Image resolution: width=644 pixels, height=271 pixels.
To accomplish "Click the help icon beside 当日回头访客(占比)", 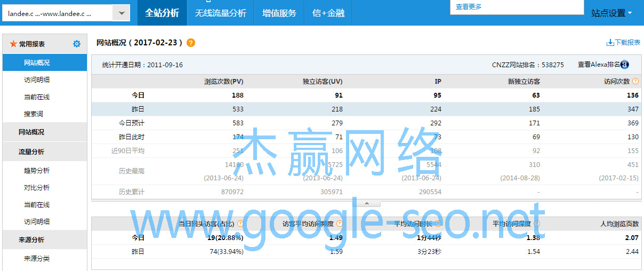I will coord(240,224).
